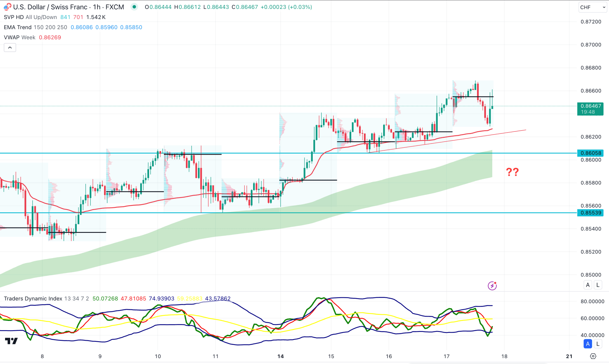Click the 40.00000 indicator scale label
Image resolution: width=609 pixels, height=364 pixels.
[592, 335]
